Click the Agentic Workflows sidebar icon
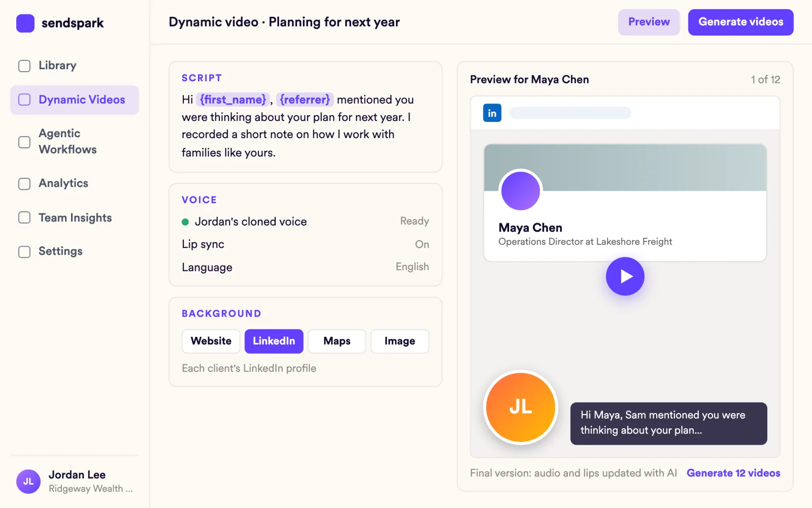Viewport: 812px width, 508px height. pos(24,142)
